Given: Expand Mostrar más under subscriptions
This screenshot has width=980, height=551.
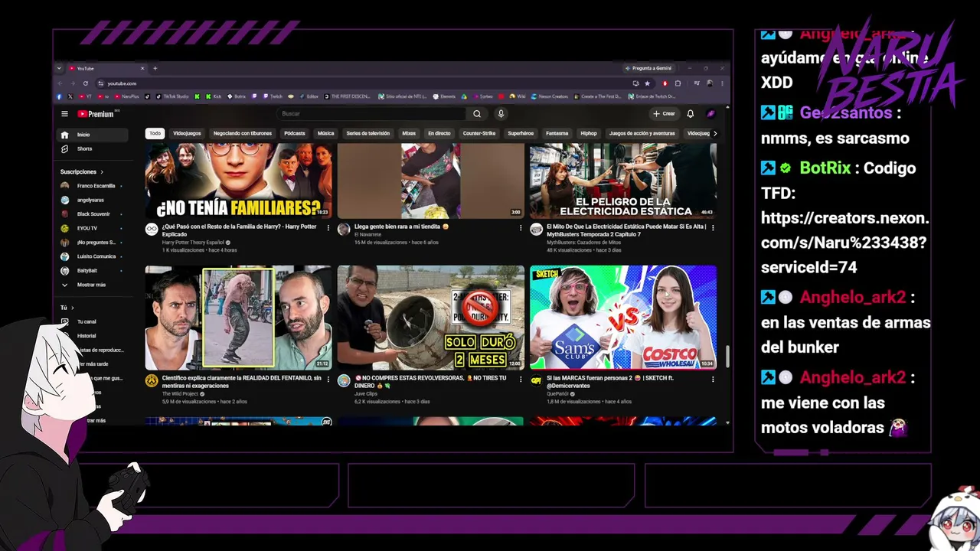Looking at the screenshot, I should tap(93, 285).
